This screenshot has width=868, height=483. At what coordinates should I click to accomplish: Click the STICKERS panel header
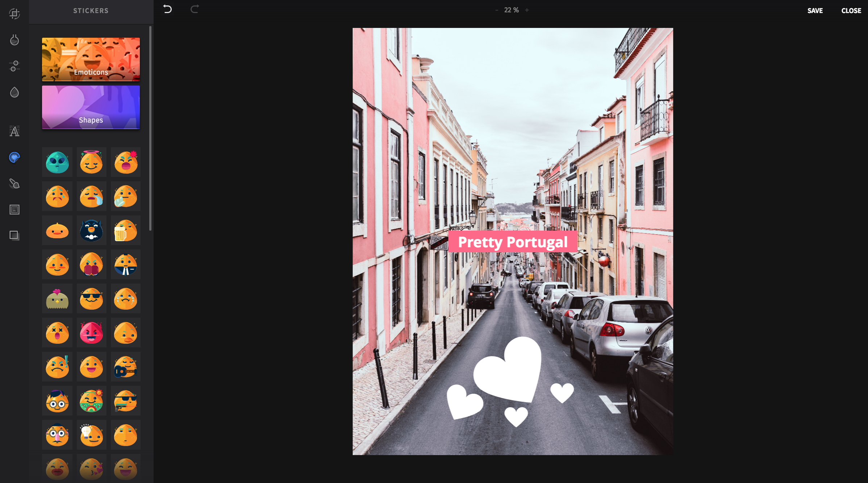(x=91, y=11)
